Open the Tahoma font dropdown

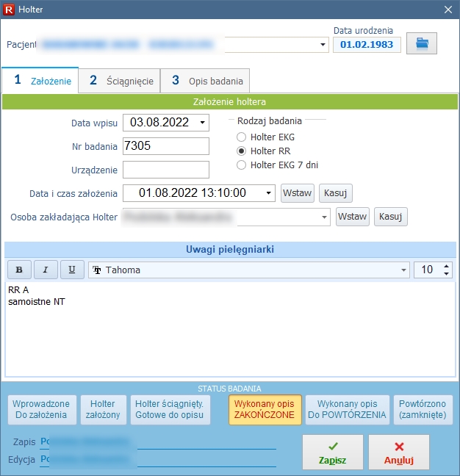click(403, 270)
